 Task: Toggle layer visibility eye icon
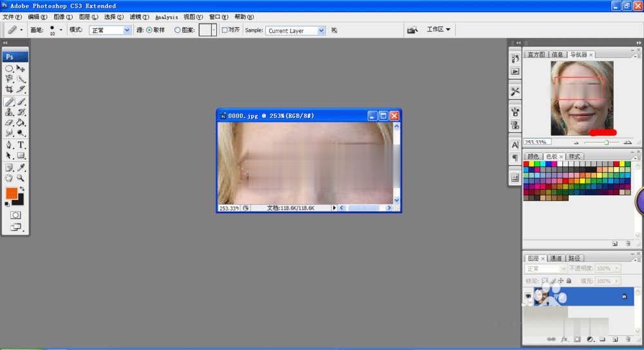pos(528,296)
